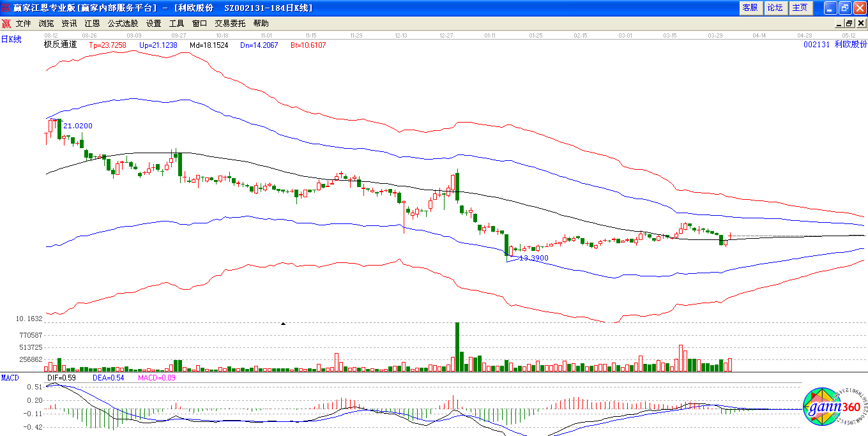The width and height of the screenshot is (868, 436).
Task: Restore down the main application window
Action: tap(844, 8)
